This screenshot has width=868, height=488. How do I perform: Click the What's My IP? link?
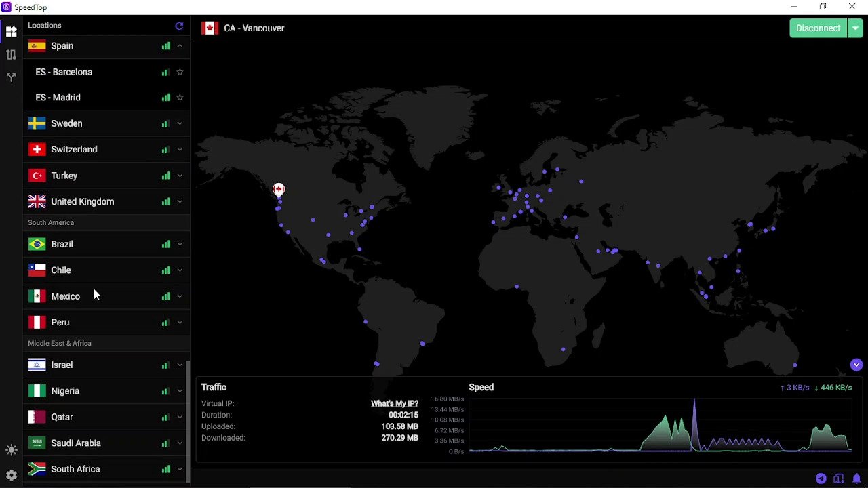point(394,403)
